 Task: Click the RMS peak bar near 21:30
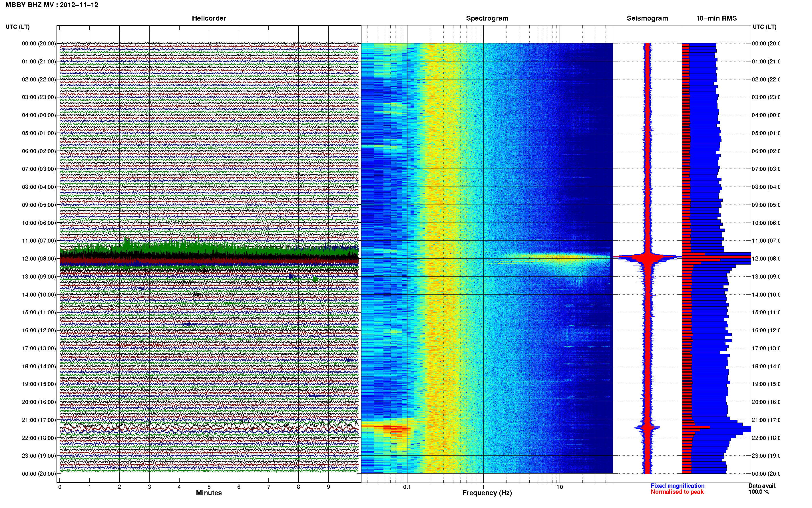tap(716, 428)
